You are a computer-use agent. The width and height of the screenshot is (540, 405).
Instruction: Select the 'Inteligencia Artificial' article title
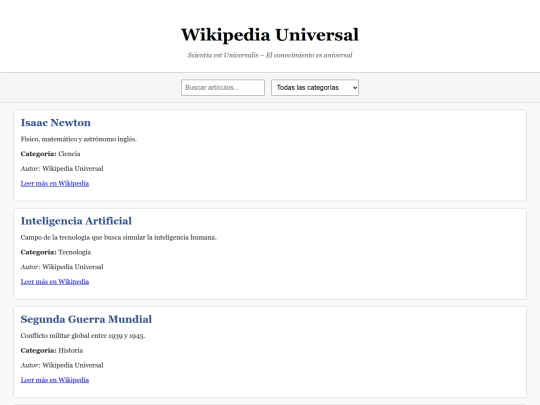[x=76, y=221]
